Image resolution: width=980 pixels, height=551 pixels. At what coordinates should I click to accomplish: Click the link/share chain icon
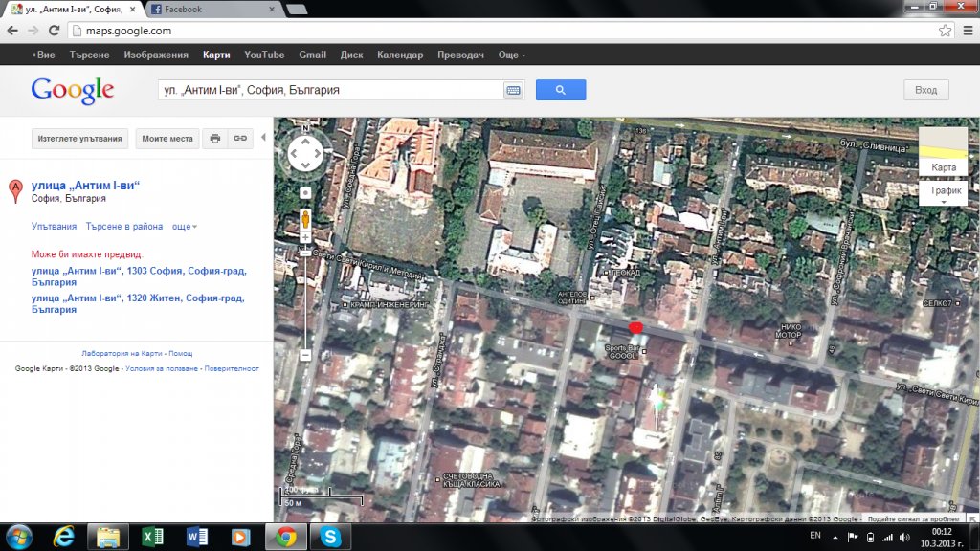[241, 139]
